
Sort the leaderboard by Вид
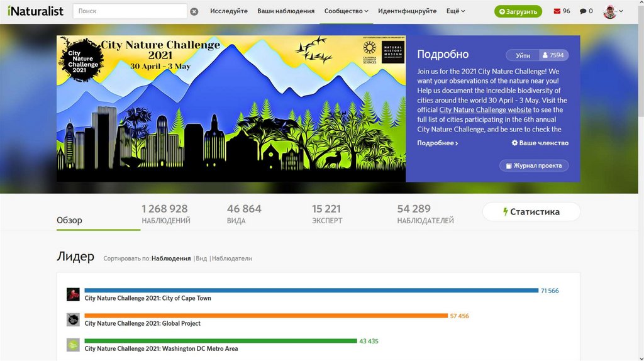201,258
